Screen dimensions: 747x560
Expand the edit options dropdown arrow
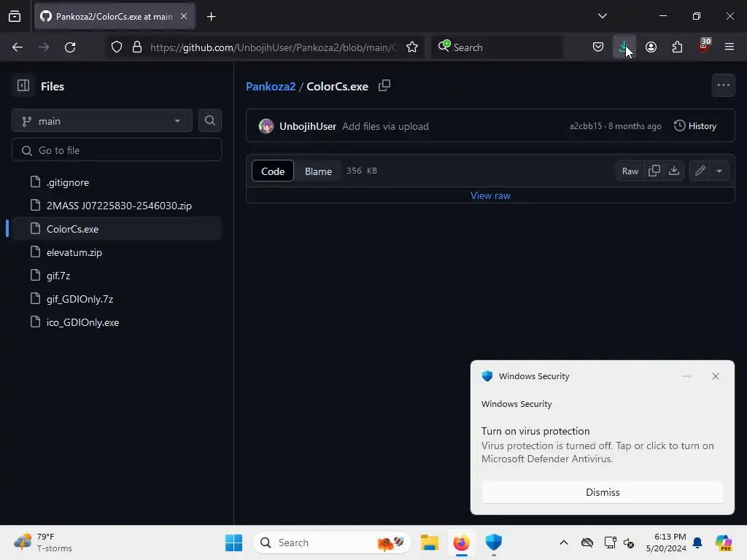pos(719,171)
